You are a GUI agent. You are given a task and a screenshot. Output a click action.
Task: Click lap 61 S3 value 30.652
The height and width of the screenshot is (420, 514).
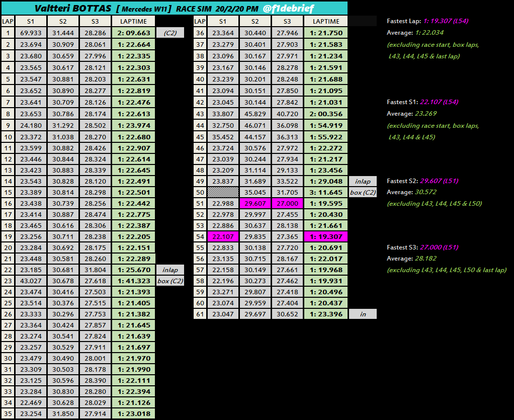[x=288, y=314]
